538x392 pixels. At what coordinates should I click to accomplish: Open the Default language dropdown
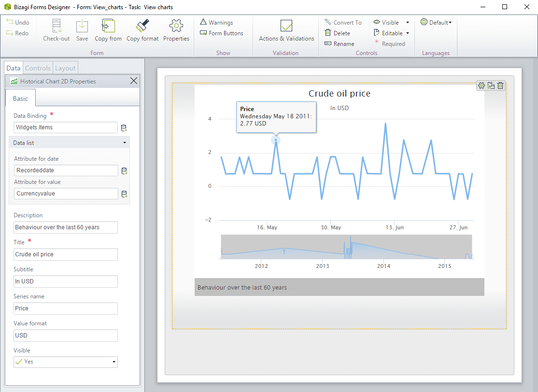point(436,22)
